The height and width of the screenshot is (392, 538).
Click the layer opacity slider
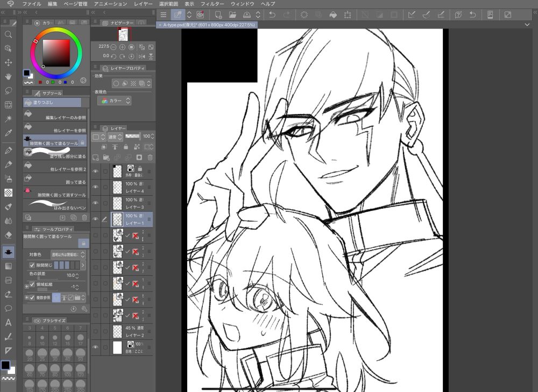coord(133,136)
